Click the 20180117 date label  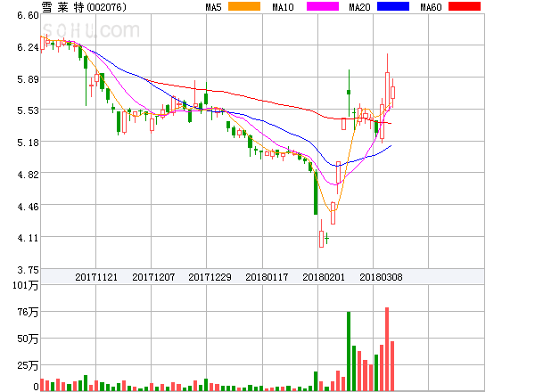(267, 277)
